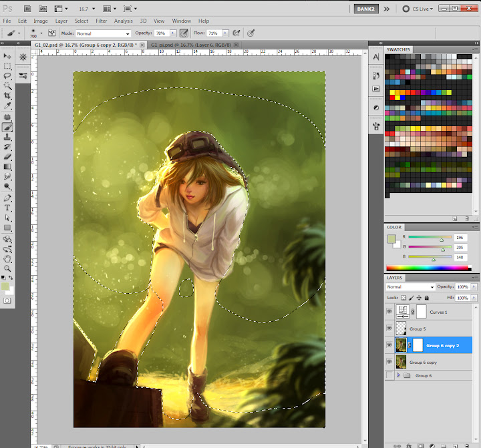Toggle tablet pressure for opacity
Viewport: 481px width, 448px height.
point(184,33)
